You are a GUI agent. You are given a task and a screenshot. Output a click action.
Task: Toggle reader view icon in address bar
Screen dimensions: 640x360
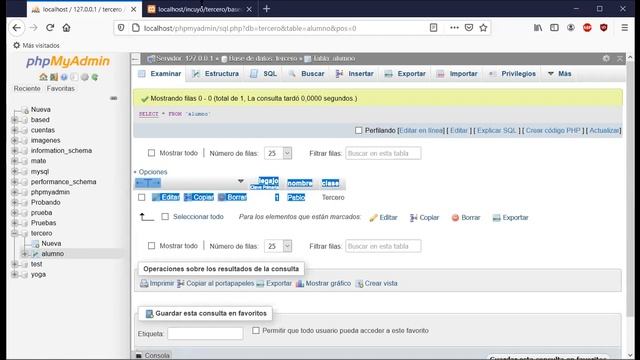(433, 28)
